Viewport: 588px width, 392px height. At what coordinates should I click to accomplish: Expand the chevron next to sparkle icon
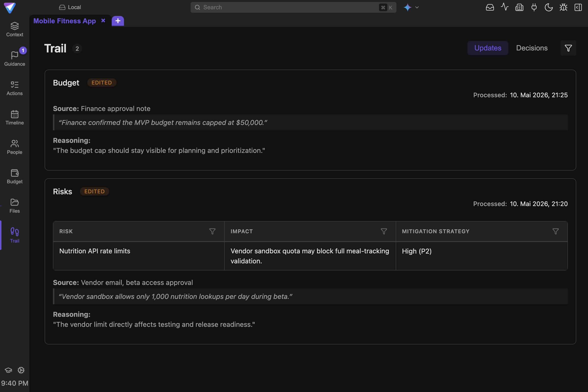(x=417, y=7)
